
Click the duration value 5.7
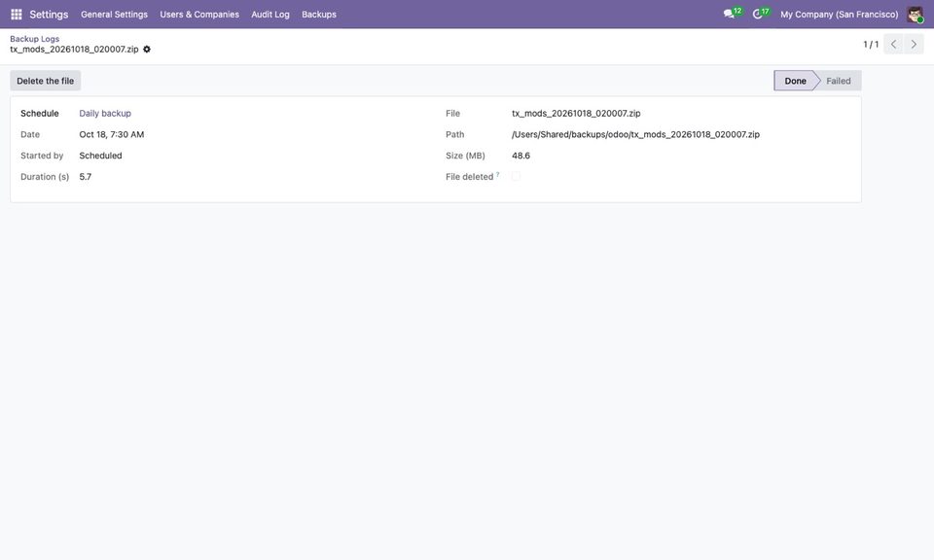(x=86, y=177)
